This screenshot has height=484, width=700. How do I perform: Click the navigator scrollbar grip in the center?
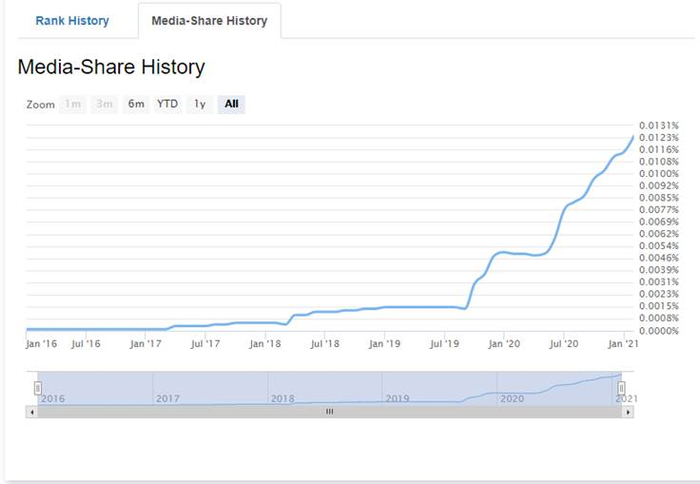(x=329, y=411)
